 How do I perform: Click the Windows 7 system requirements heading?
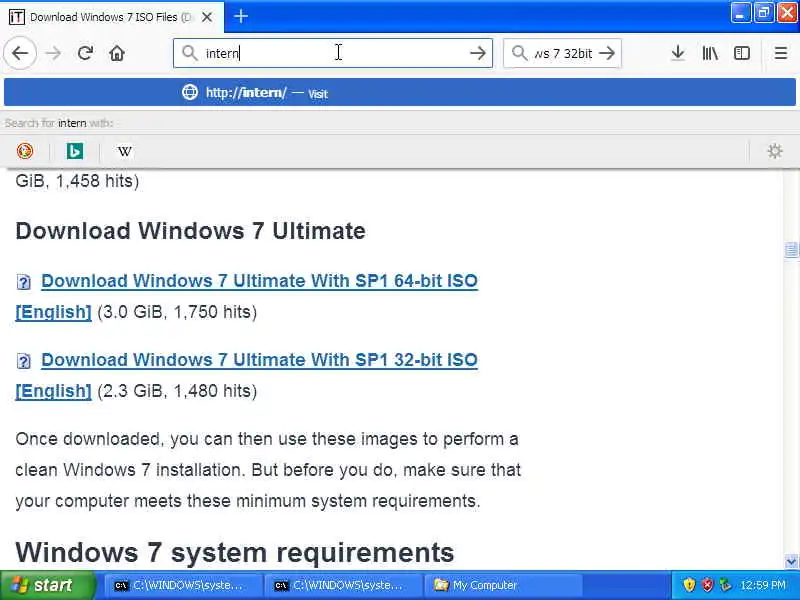point(235,553)
